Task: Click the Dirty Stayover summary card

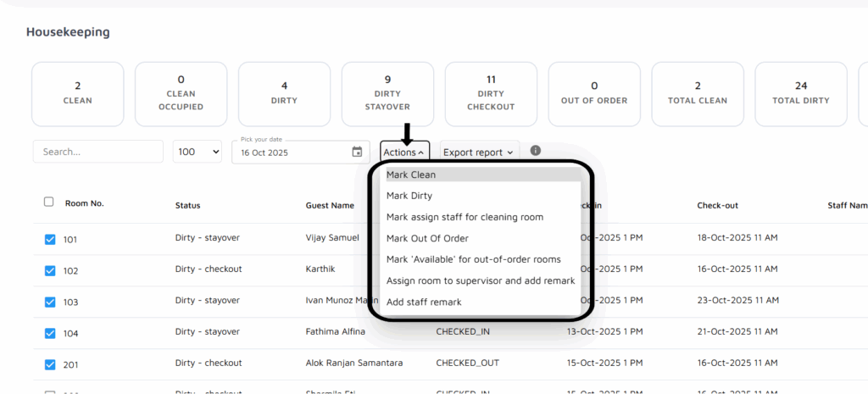Action: point(387,93)
